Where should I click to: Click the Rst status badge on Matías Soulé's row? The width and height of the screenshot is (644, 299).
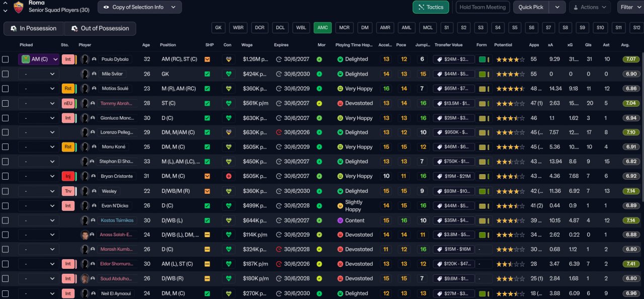[68, 89]
